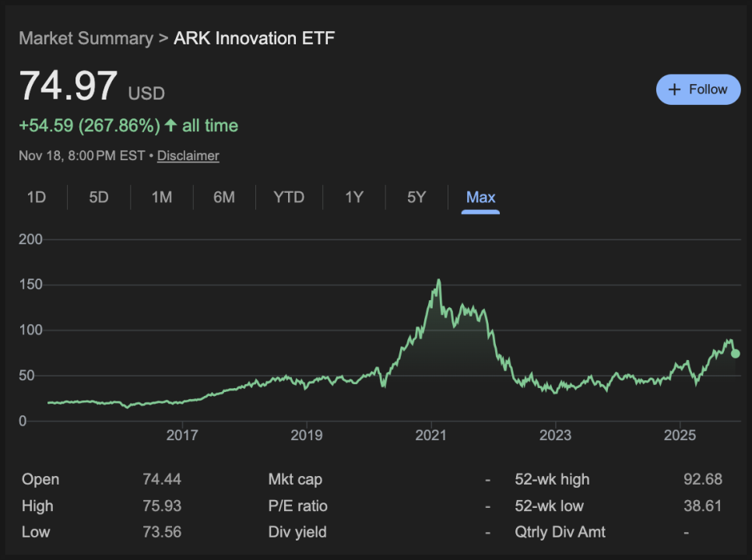Open the Disclaimer link

pos(188,156)
